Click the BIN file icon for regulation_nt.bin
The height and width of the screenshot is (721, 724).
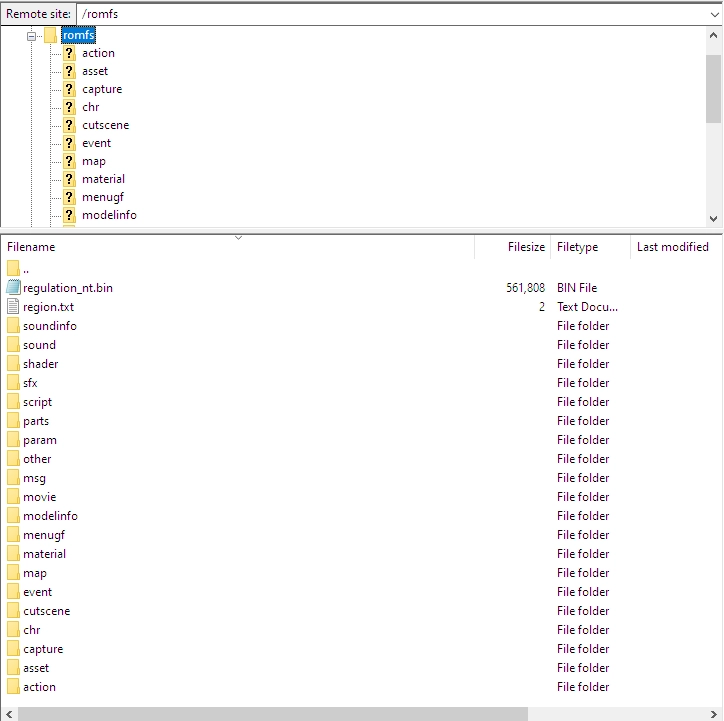pyautogui.click(x=13, y=288)
